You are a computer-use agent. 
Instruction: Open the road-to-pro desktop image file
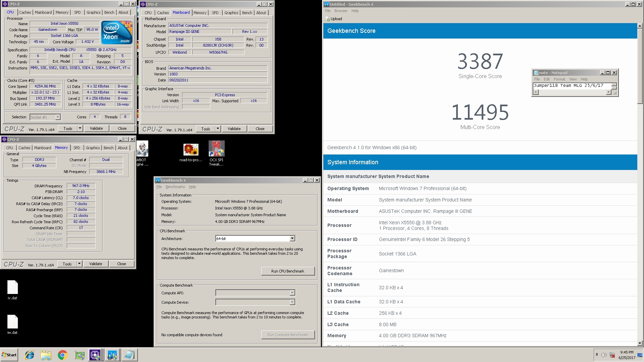coord(191,153)
